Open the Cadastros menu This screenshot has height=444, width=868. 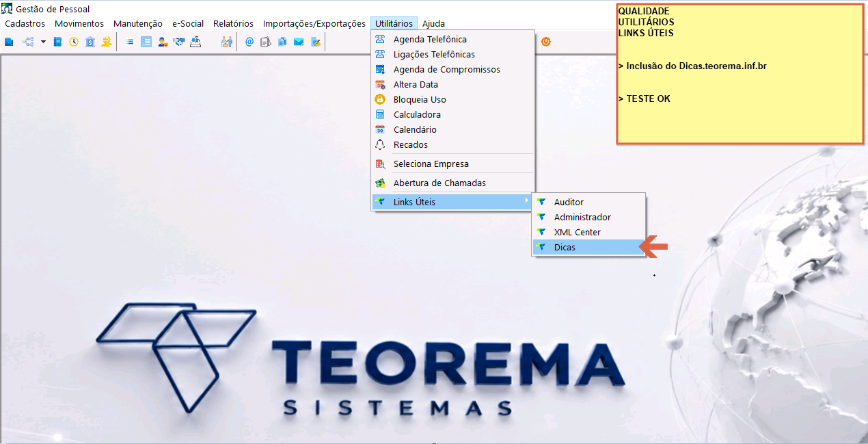[x=25, y=23]
